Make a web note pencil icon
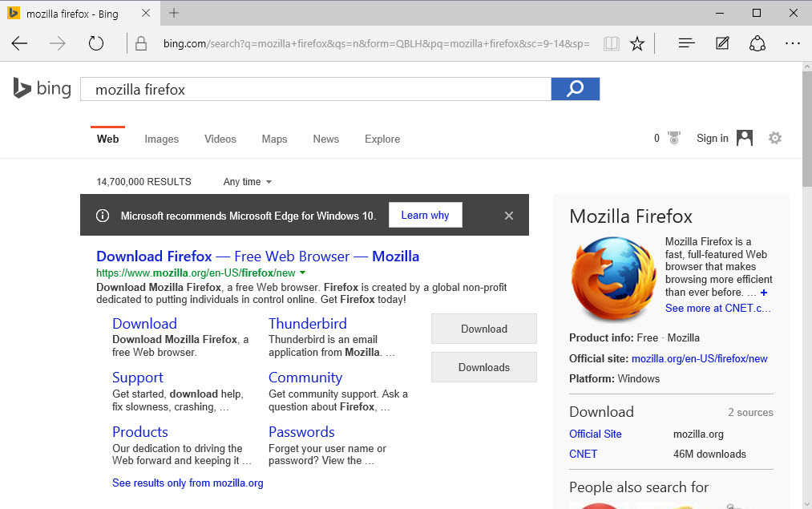Image resolution: width=812 pixels, height=509 pixels. [x=722, y=43]
